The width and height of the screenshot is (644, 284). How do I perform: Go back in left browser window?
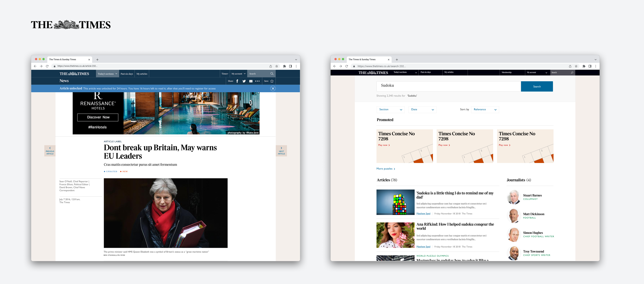(35, 66)
